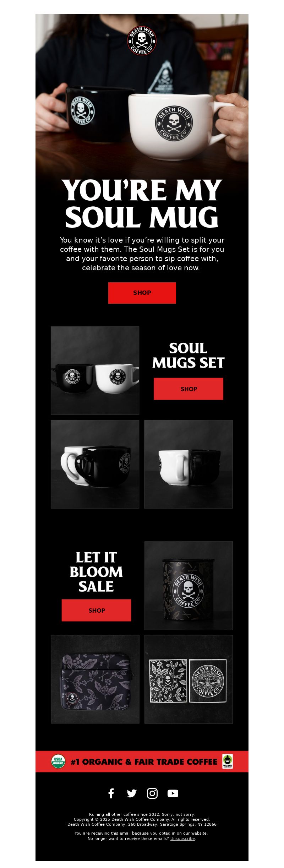Click the Unsubscribe link
The height and width of the screenshot is (868, 284).
(x=182, y=839)
